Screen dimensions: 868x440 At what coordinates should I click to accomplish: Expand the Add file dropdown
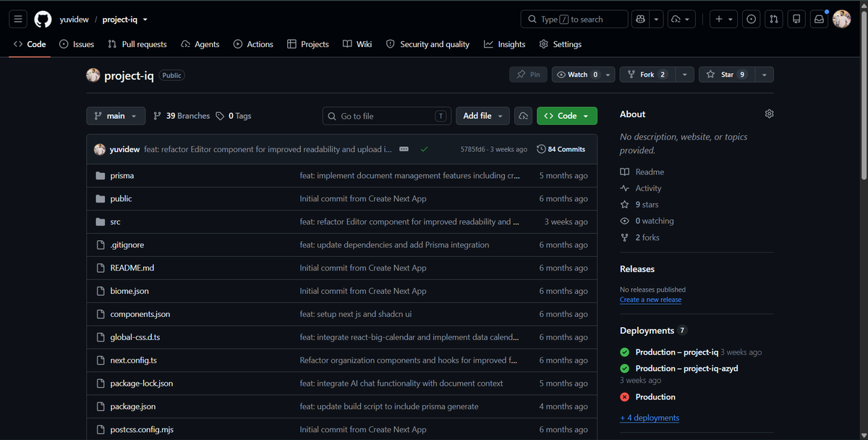tap(482, 116)
